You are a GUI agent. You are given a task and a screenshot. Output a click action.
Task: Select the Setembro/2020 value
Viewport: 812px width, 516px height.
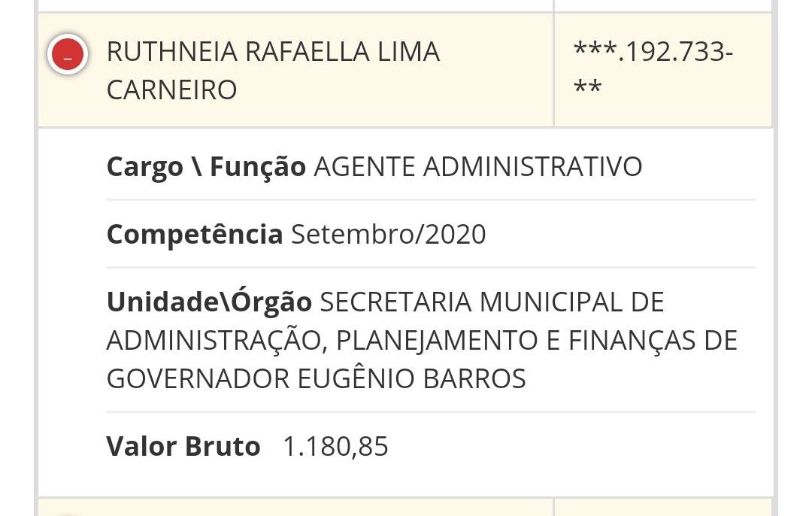coord(389,234)
